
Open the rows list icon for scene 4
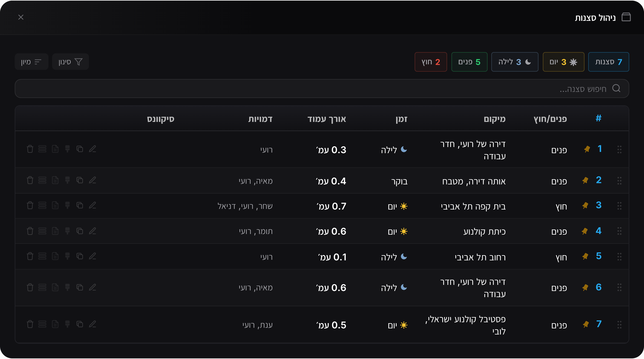[x=42, y=231]
